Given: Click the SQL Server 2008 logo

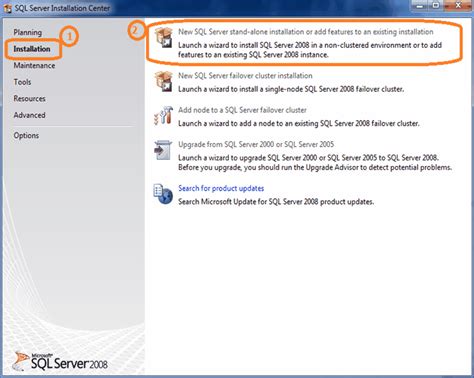Looking at the screenshot, I should pos(60,361).
